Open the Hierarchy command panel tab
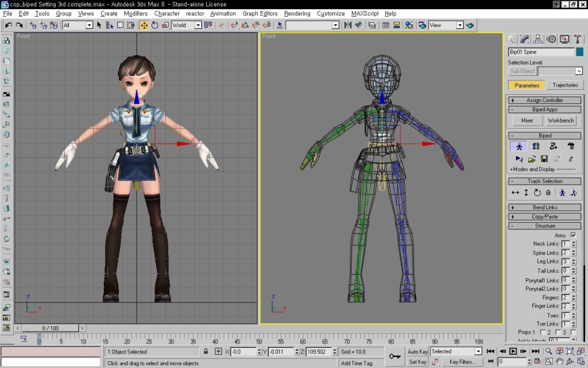The image size is (588, 368). [x=537, y=39]
